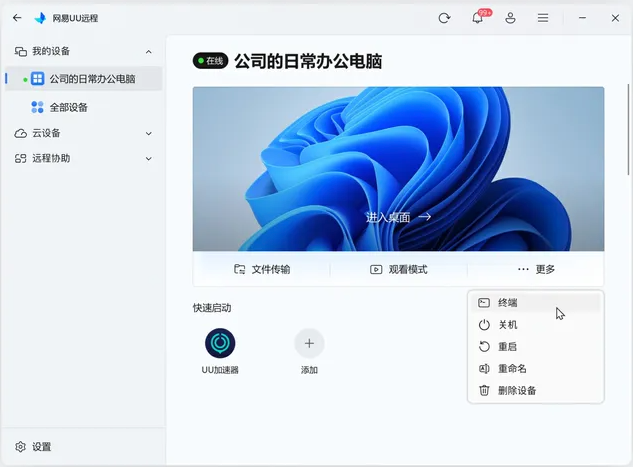Viewport: 633px width, 467px height.
Task: Click the 云设备 section title
Action: coord(46,133)
